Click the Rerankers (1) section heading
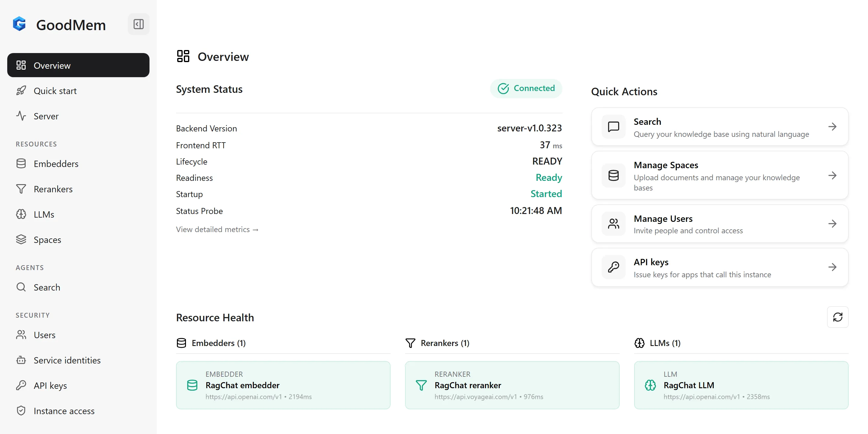The image size is (868, 434). [x=445, y=343]
